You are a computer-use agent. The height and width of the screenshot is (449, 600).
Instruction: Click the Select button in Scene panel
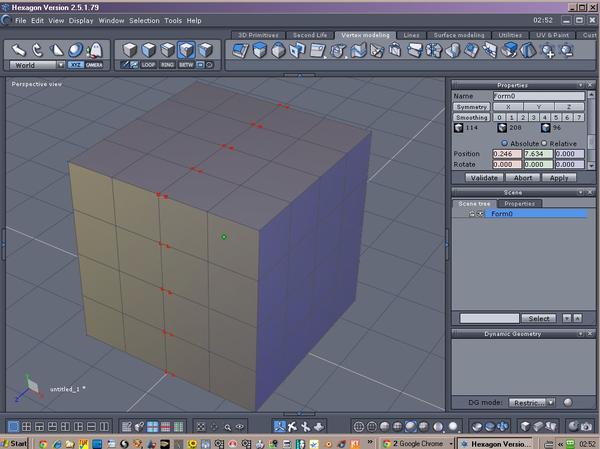point(539,318)
